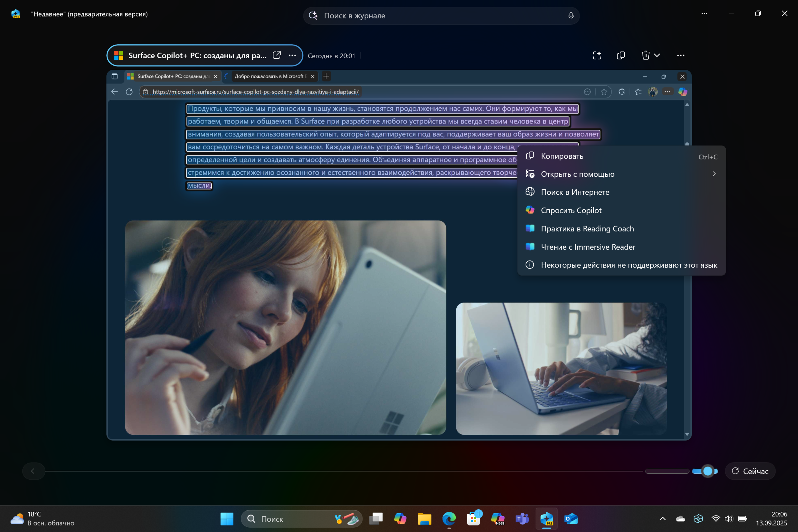
Task: Click the photo of woman holding Surface tablet
Action: click(x=285, y=328)
